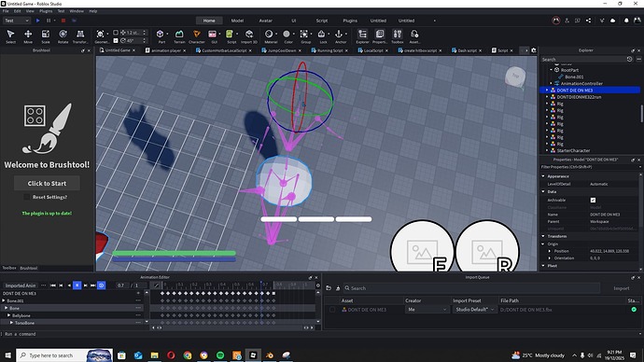Image resolution: width=644 pixels, height=362 pixels.
Task: Toggle the Archivable property checkbox
Action: 593,201
